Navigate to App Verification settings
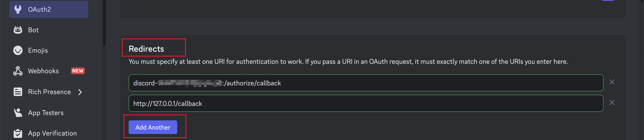644x140 pixels. tap(52, 133)
